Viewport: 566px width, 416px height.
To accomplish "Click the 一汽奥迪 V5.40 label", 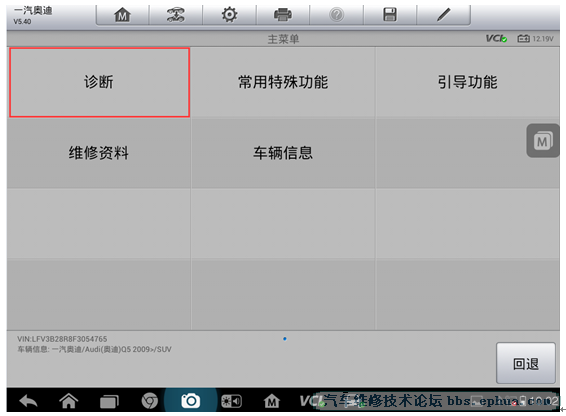I will point(33,15).
